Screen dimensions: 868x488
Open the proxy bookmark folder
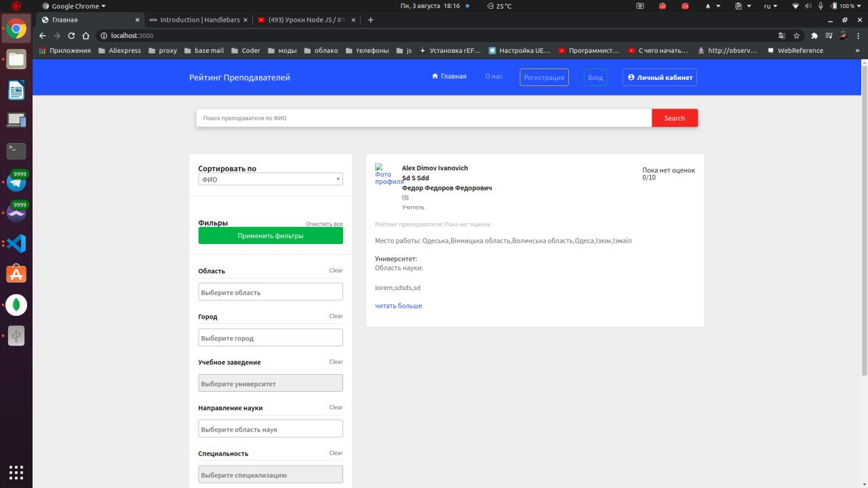[162, 50]
